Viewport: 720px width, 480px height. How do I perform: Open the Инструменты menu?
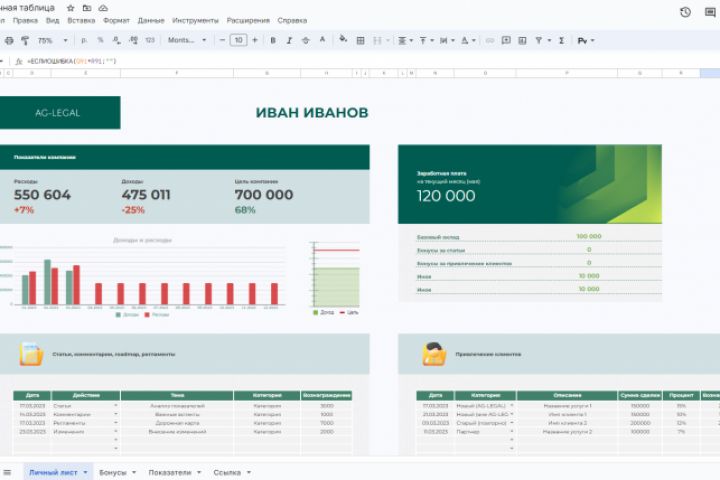pos(196,21)
